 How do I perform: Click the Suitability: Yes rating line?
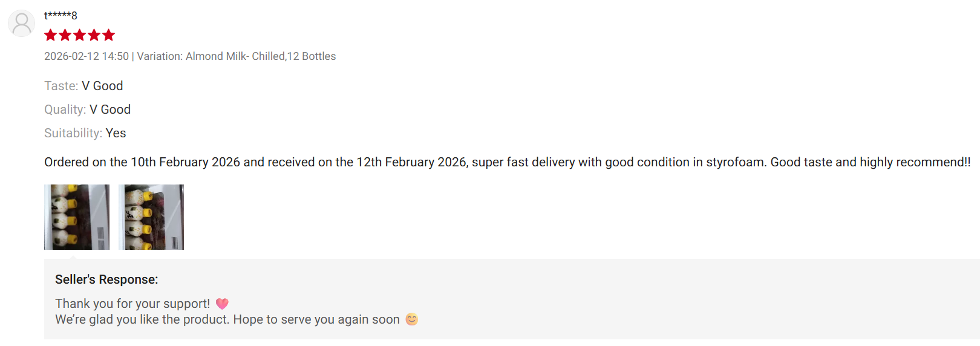85,133
